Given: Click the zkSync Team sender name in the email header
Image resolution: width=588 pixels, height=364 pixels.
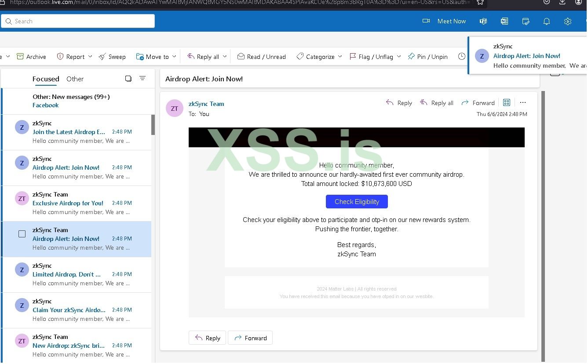Looking at the screenshot, I should tap(206, 104).
